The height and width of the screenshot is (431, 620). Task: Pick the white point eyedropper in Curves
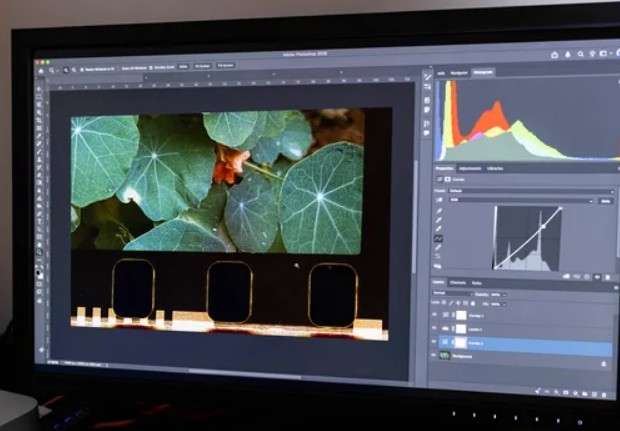tap(439, 229)
